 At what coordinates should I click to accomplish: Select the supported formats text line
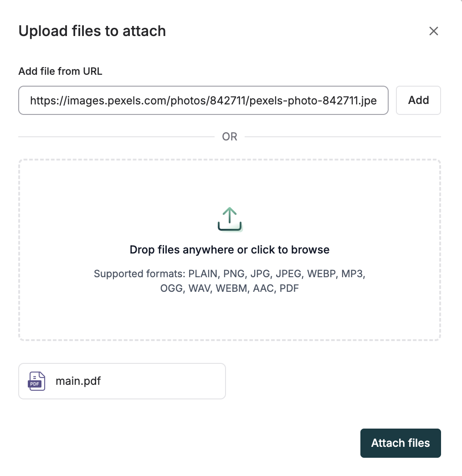coord(230,280)
